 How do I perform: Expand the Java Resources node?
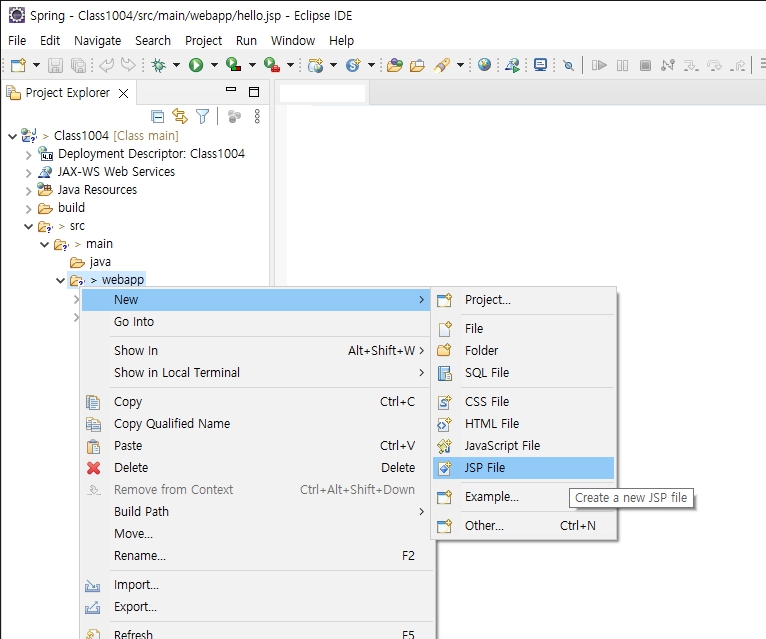coord(28,191)
